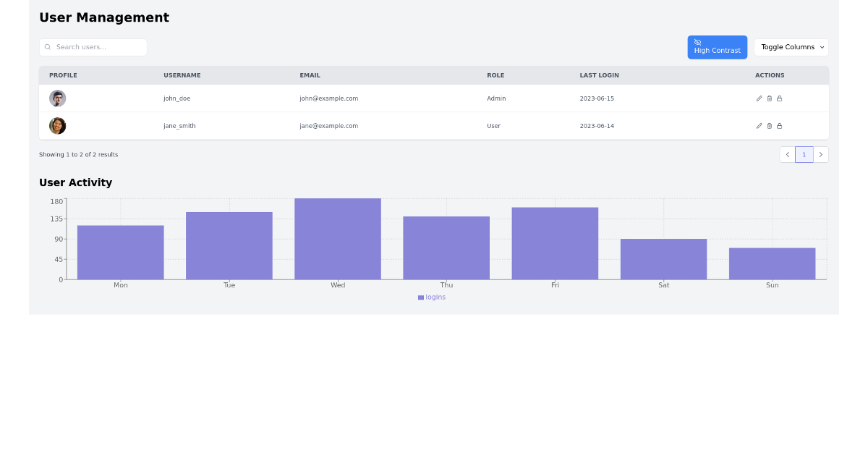The width and height of the screenshot is (868, 456).
Task: Click john_doe's profile avatar
Action: (x=57, y=98)
